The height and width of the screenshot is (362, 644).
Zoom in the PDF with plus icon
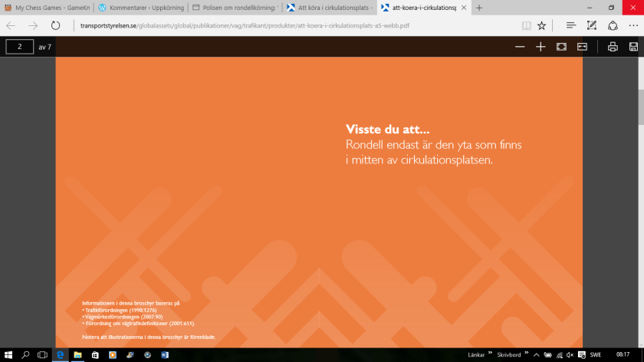540,47
